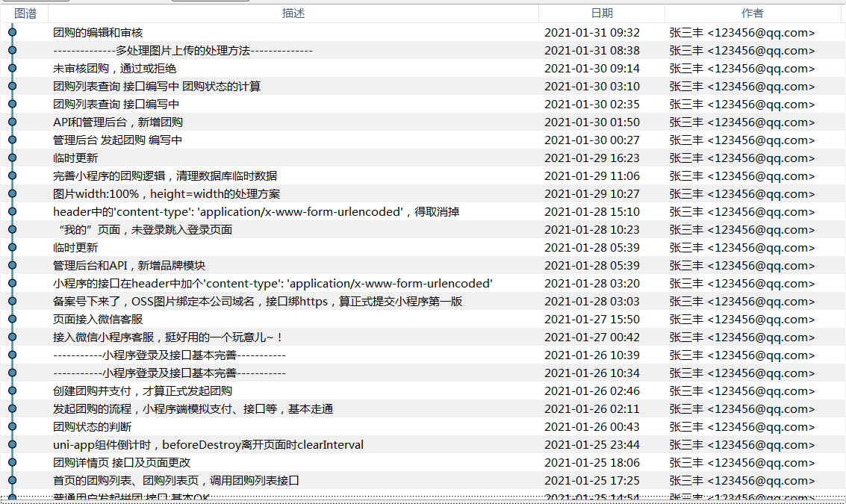
Task: Click the 描述 column header
Action: [x=293, y=13]
